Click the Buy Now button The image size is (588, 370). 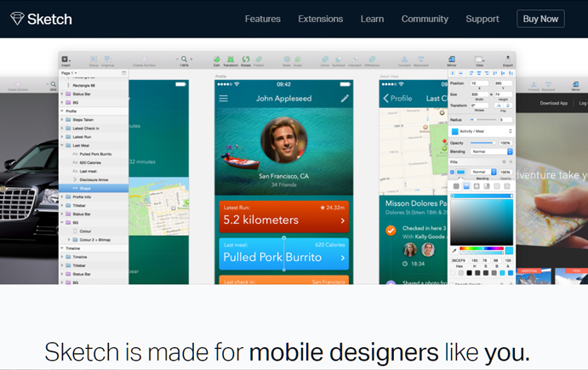click(540, 19)
